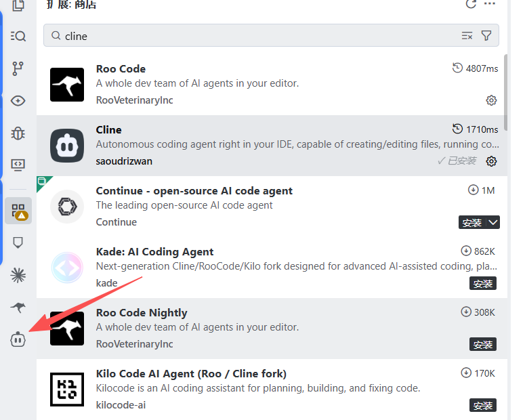Open the Run and Debug bug icon
The height and width of the screenshot is (420, 525).
[x=18, y=133]
